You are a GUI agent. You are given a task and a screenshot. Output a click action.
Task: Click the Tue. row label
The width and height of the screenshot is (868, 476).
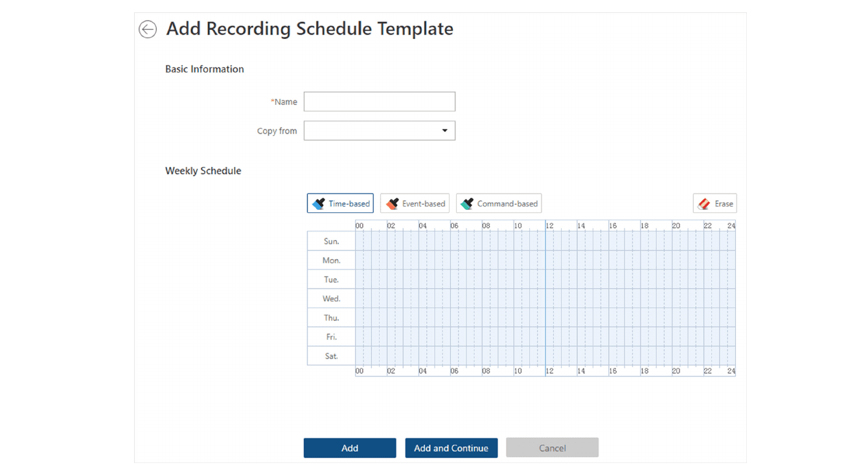click(331, 280)
